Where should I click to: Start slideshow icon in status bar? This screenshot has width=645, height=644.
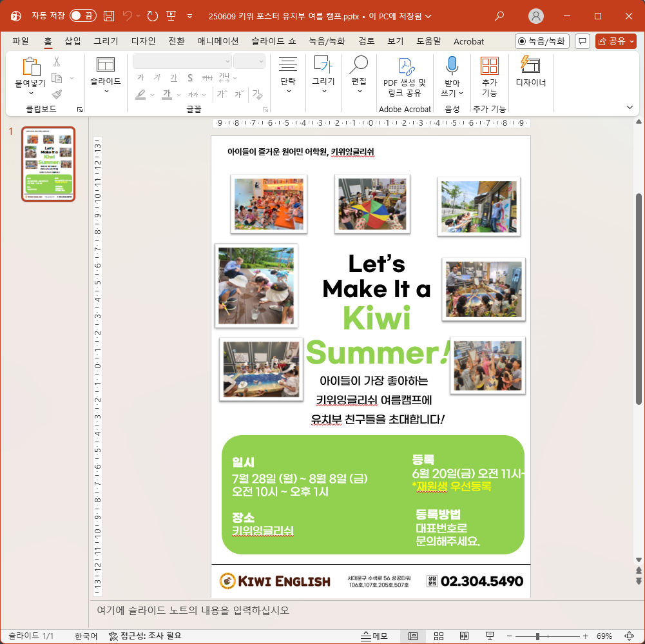tap(490, 636)
